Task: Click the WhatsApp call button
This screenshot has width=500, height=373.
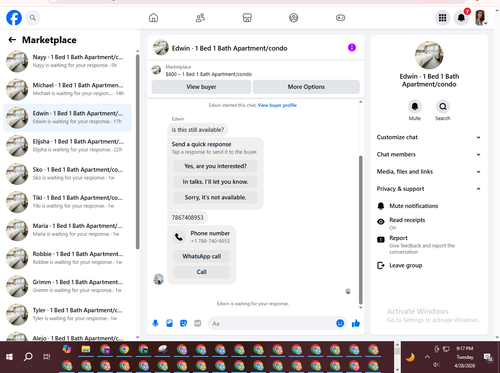Action: [x=202, y=256]
